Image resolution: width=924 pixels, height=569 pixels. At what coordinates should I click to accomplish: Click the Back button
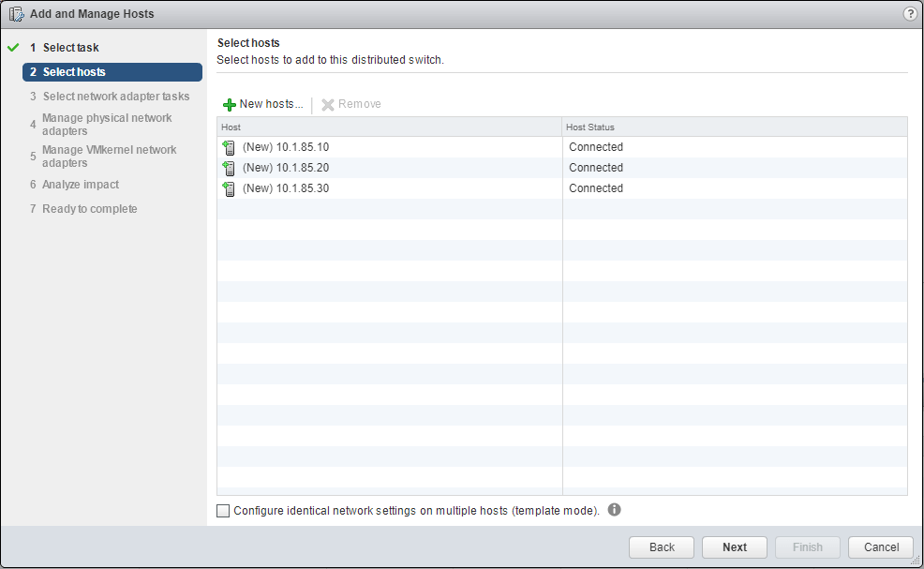click(662, 547)
